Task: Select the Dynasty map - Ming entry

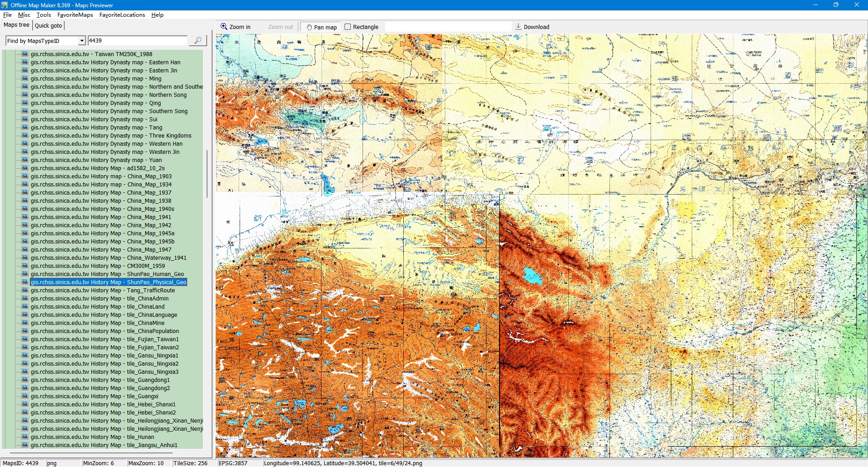Action: [96, 79]
